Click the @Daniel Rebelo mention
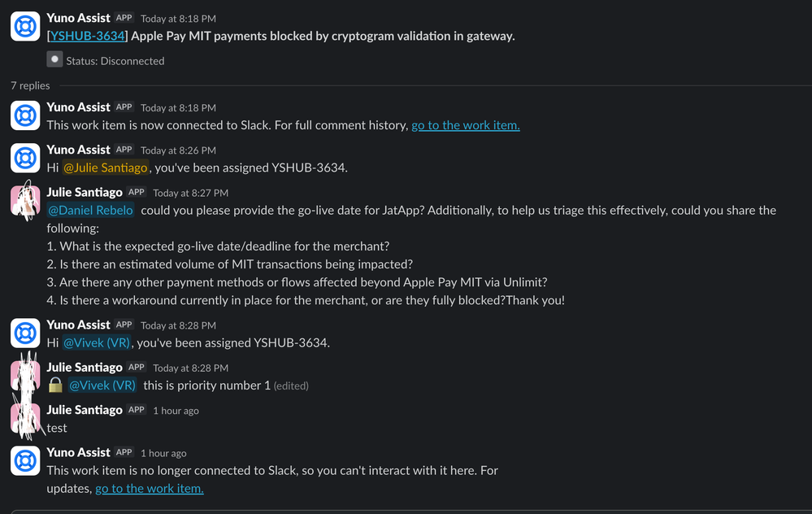Viewport: 812px width, 514px height. [89, 210]
